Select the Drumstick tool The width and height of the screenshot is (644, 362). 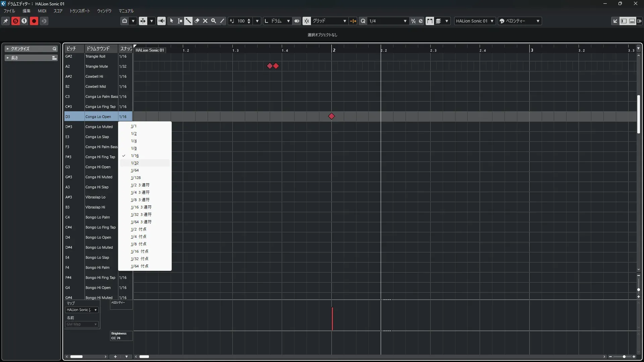188,21
